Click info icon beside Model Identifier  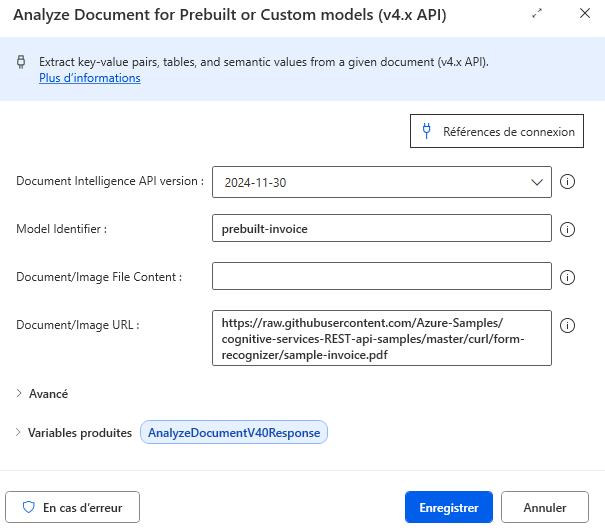tap(567, 230)
